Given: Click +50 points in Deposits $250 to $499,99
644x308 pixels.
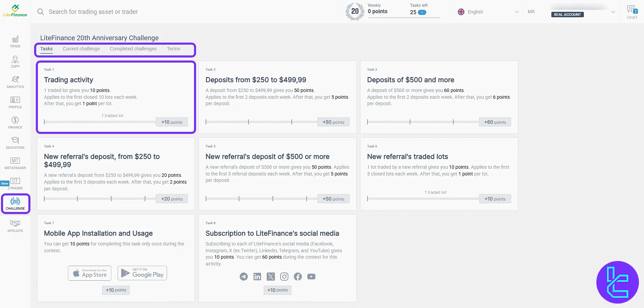Looking at the screenshot, I should click(333, 122).
